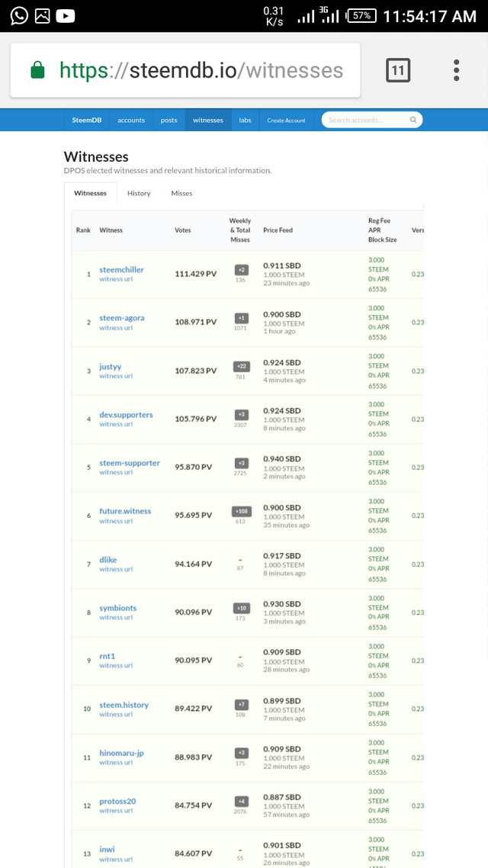Click the 0.911 SBD price feed
The width and height of the screenshot is (488, 868).
282,265
